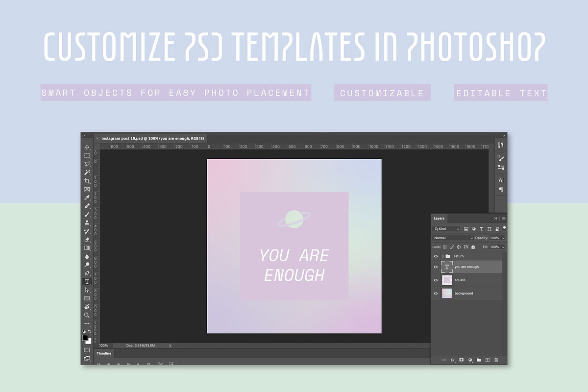The width and height of the screenshot is (588, 392).
Task: Hide the square layer
Action: [436, 280]
